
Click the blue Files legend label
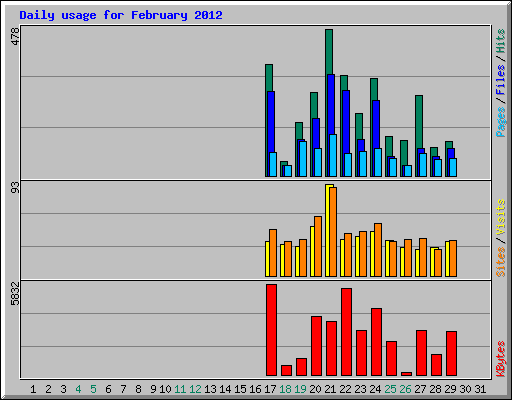tap(501, 79)
